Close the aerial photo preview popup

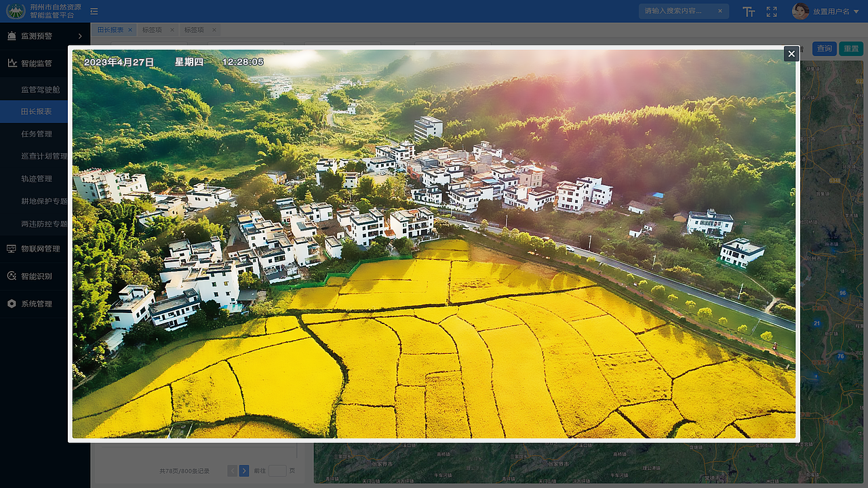click(791, 54)
